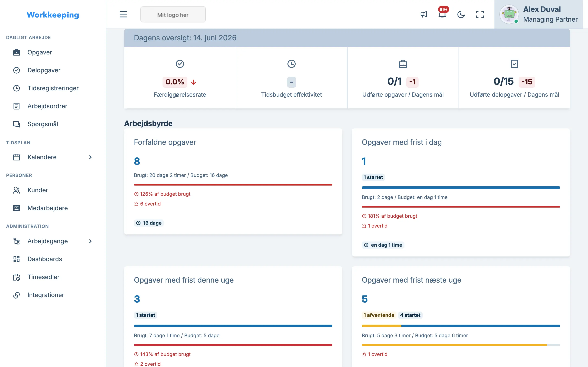Open Arbejdsordrer document icon
The height and width of the screenshot is (367, 588).
pyautogui.click(x=17, y=106)
